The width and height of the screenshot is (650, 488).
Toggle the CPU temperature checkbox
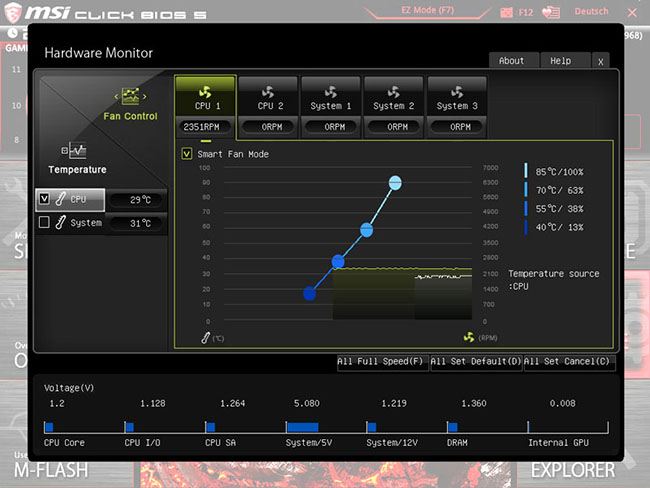click(x=44, y=199)
